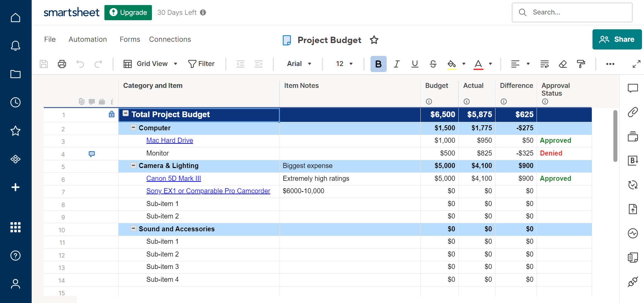
Task: Open the Conversations panel
Action: click(x=633, y=88)
